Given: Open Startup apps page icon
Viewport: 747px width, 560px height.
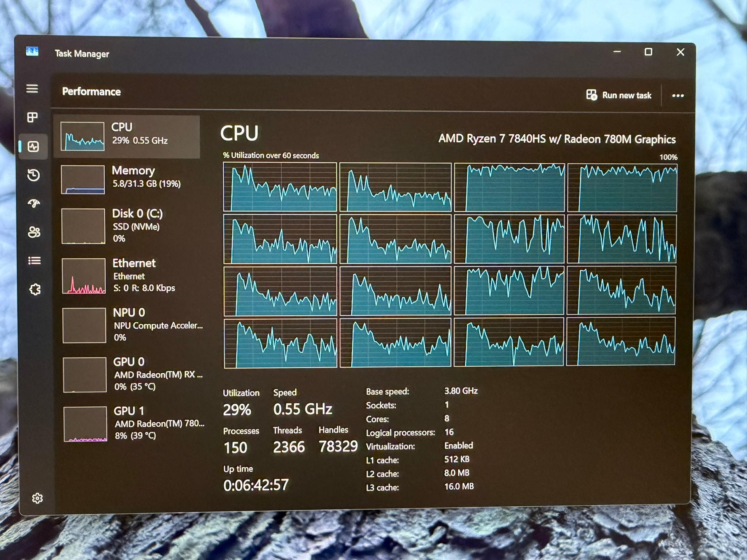Looking at the screenshot, I should coord(34,203).
